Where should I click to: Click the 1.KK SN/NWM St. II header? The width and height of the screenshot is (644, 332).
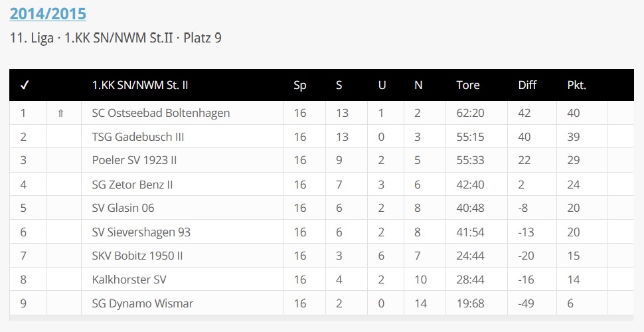click(x=140, y=85)
